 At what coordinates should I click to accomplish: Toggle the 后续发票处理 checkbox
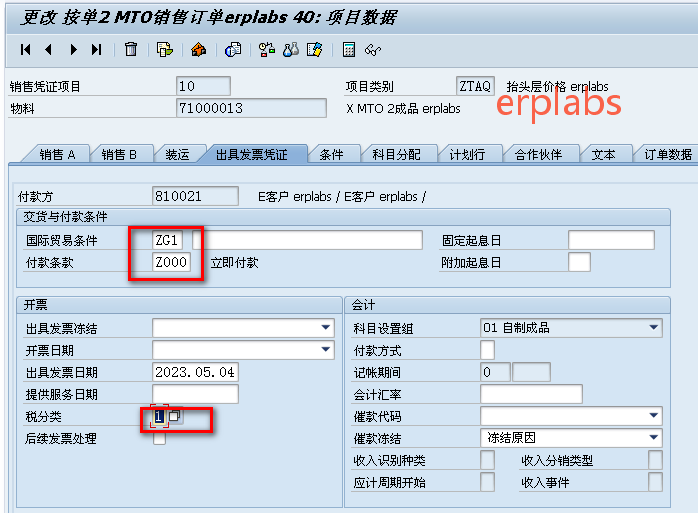[x=159, y=439]
